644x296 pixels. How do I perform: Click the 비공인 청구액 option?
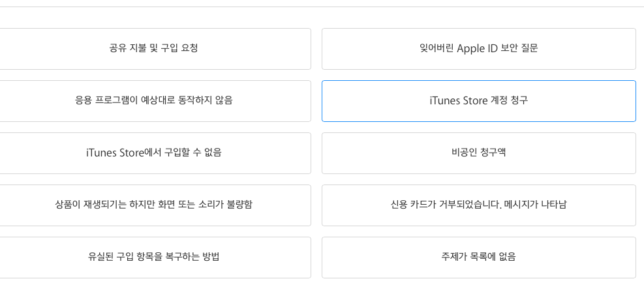[478, 153]
